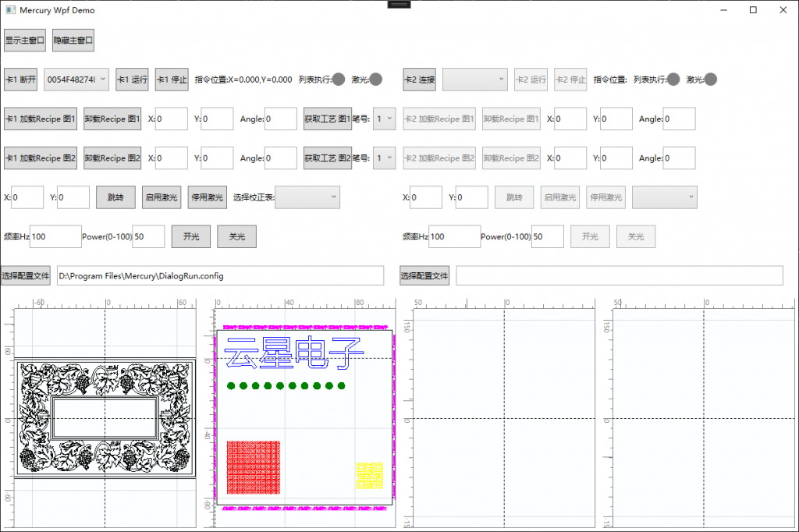The image size is (799, 532).
Task: Click card 1 开光 laser on button
Action: [x=191, y=236]
